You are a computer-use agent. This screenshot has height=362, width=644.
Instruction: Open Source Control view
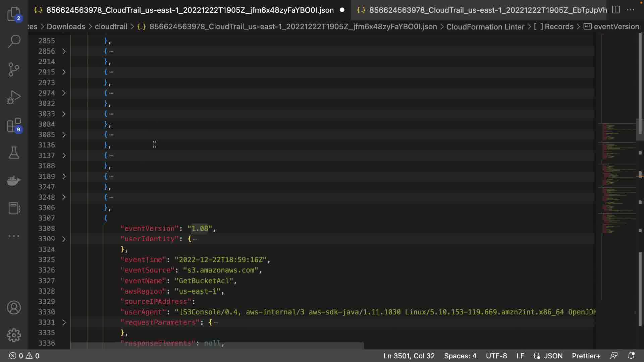(x=14, y=69)
